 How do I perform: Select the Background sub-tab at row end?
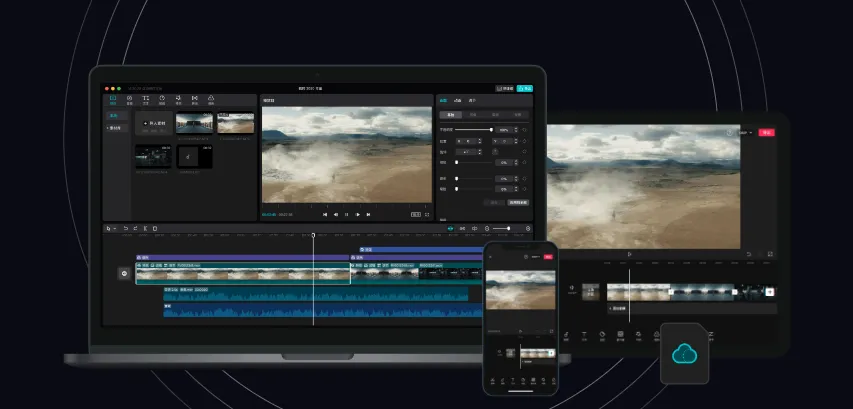coord(517,115)
